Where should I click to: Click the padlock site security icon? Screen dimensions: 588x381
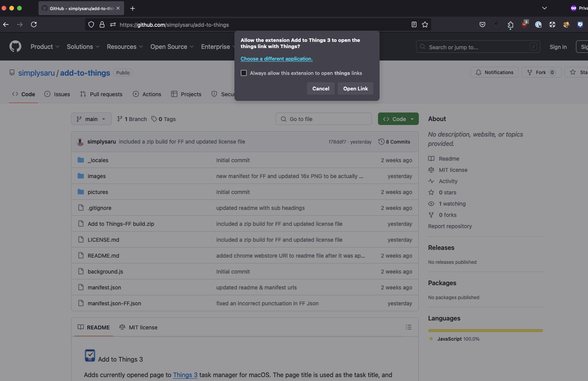(102, 24)
